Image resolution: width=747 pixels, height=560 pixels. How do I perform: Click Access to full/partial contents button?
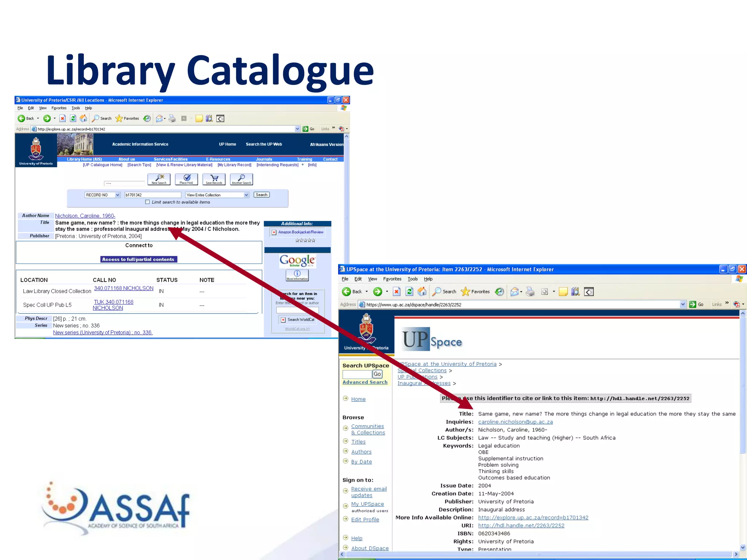click(x=139, y=260)
